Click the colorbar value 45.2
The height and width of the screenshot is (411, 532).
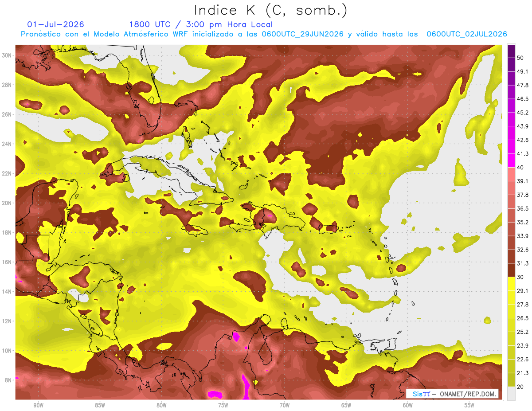[x=522, y=113]
